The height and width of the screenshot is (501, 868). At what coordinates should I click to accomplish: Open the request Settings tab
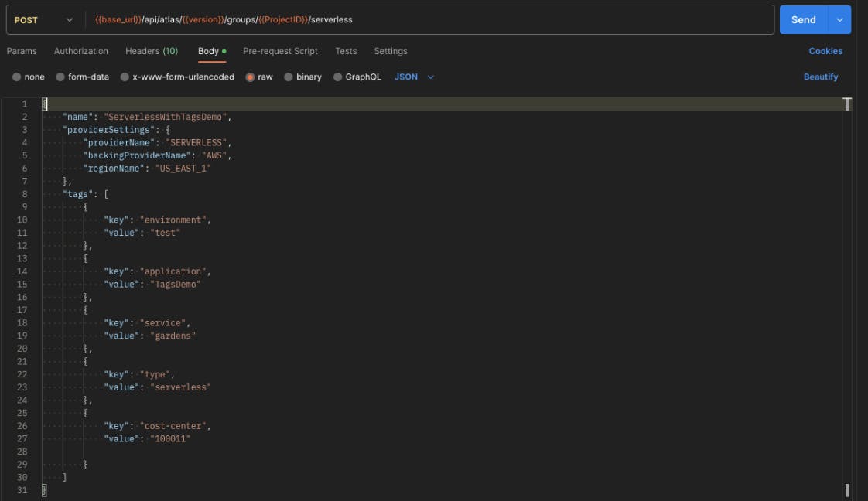point(391,51)
